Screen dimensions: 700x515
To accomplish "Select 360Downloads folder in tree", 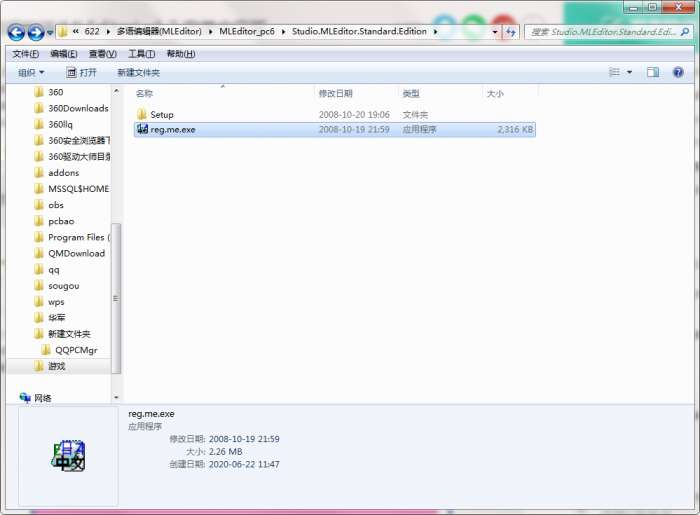I will [78, 108].
